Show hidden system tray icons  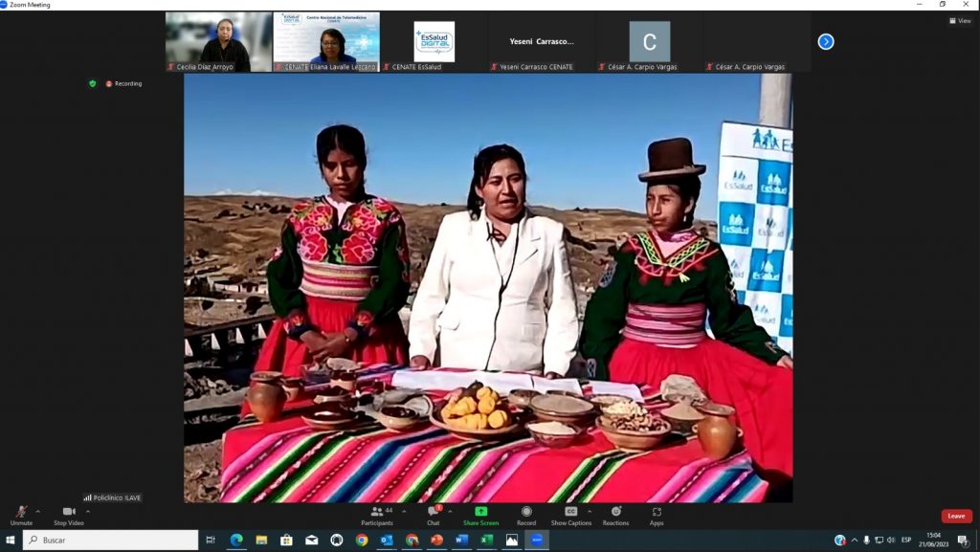pos(855,541)
